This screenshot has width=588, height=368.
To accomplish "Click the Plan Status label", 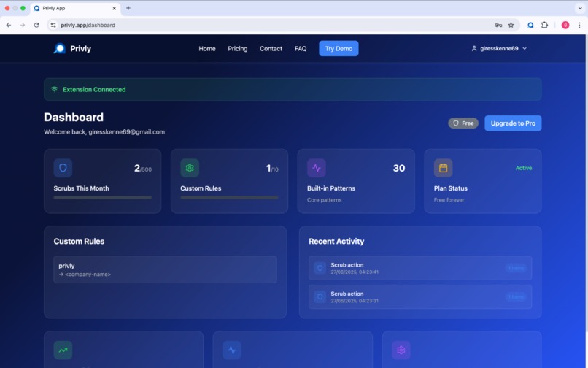I will point(450,188).
